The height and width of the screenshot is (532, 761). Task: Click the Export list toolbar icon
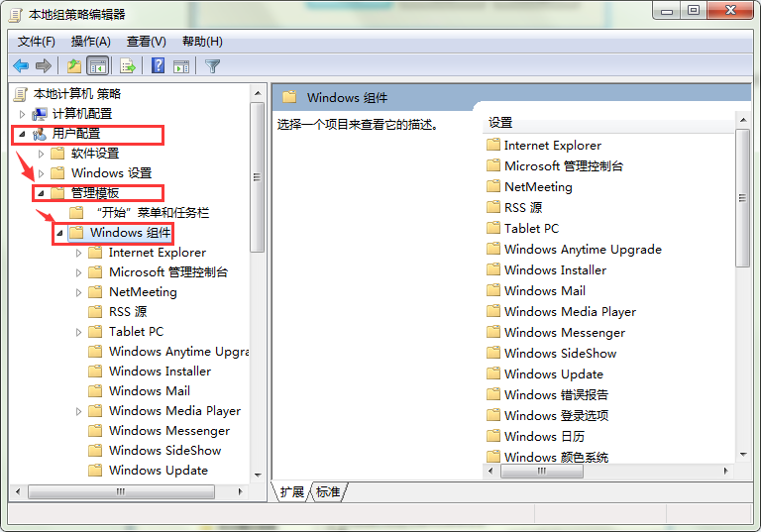(127, 66)
